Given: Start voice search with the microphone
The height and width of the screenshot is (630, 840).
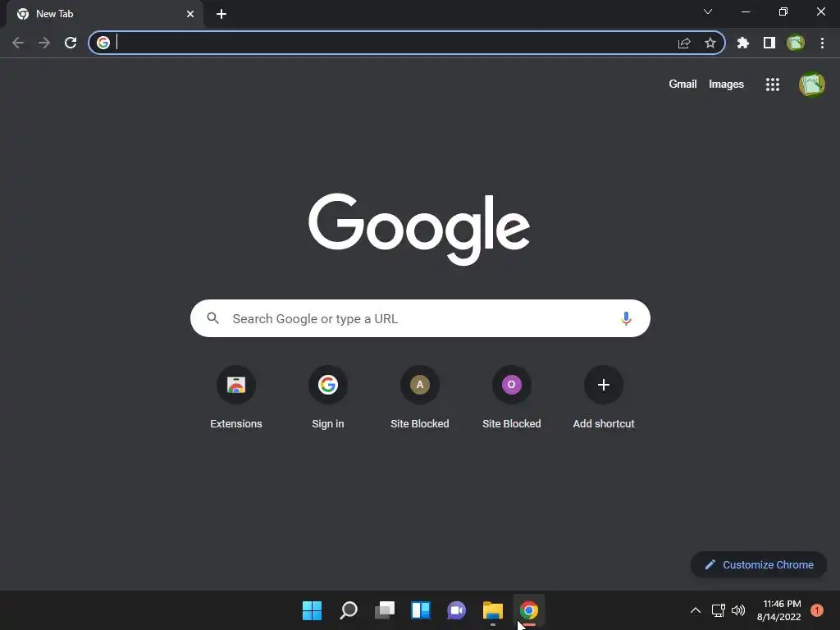Looking at the screenshot, I should point(626,319).
